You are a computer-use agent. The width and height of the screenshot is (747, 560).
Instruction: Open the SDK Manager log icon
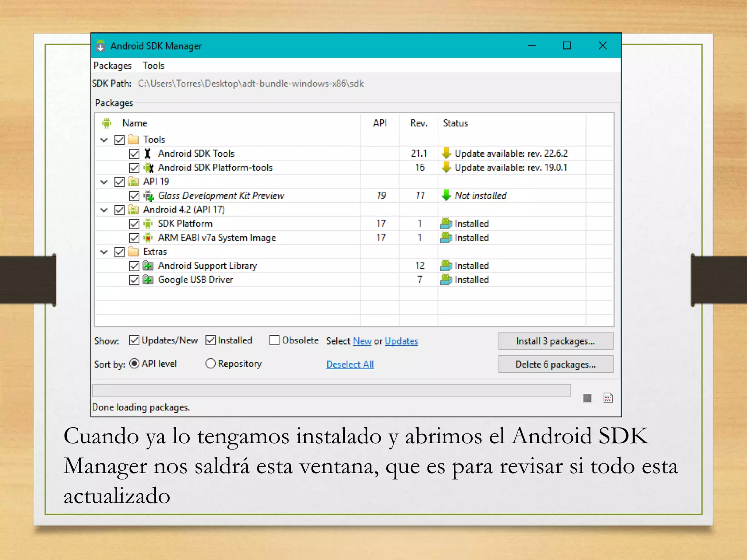(x=608, y=398)
